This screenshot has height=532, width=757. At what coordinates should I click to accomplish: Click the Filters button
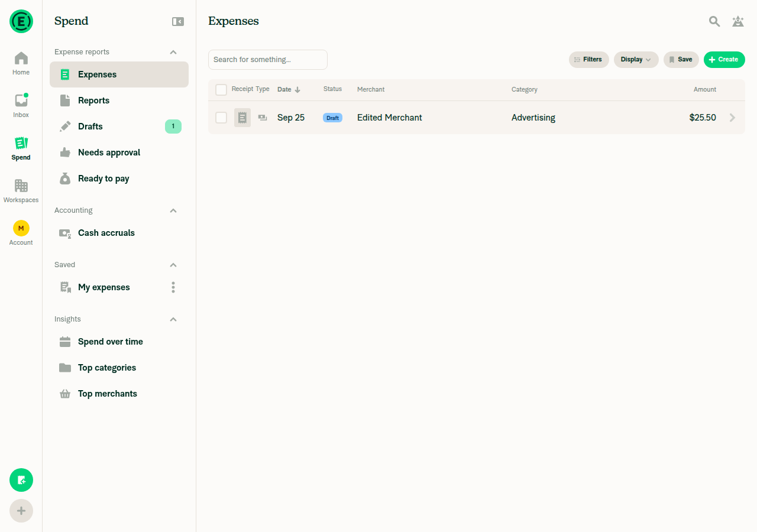tap(589, 60)
